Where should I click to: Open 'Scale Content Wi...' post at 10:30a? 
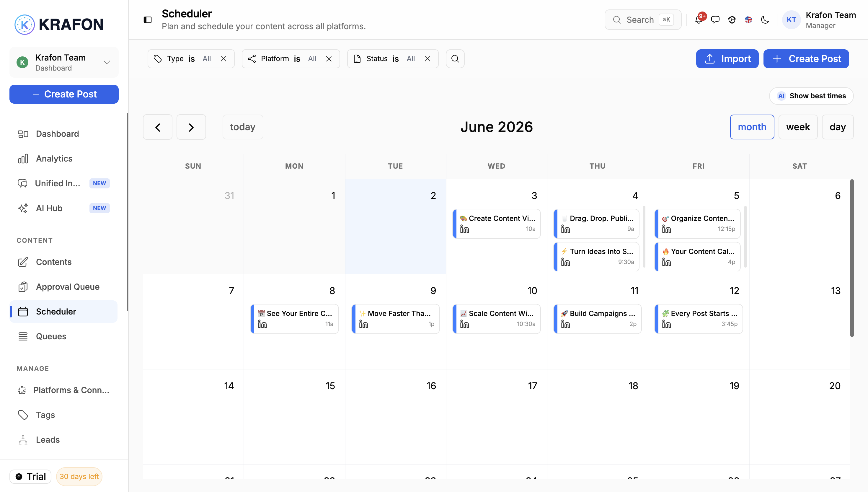coord(497,319)
